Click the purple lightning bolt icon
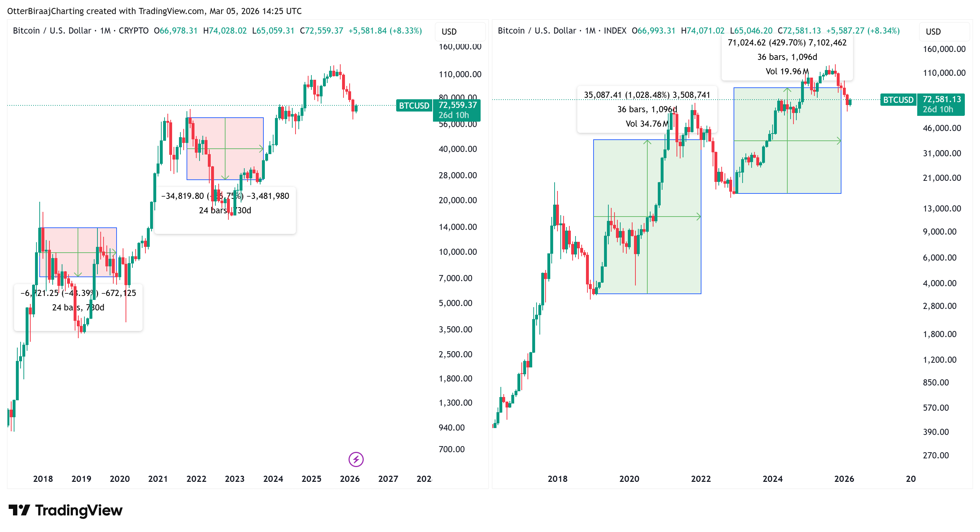The image size is (980, 532). click(x=356, y=459)
